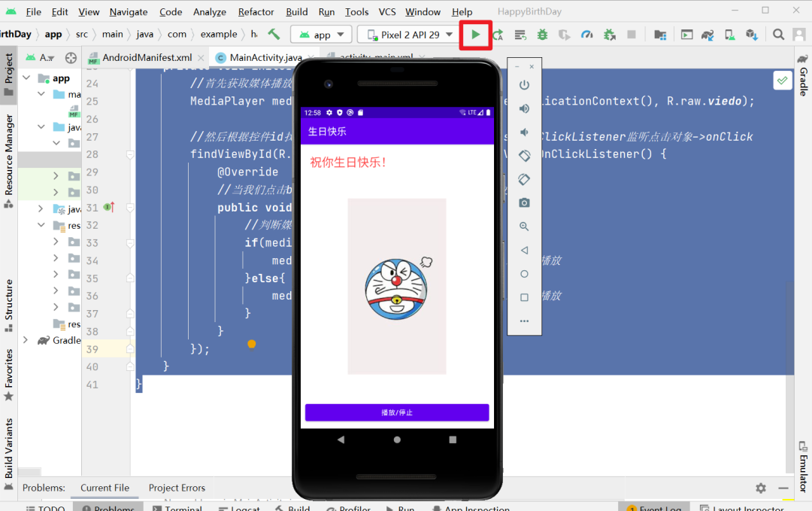Open the SDK Manager icon

click(752, 35)
